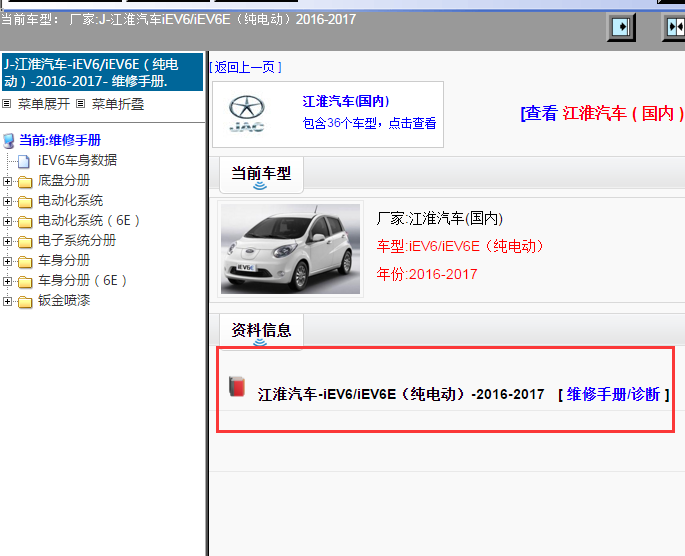The height and width of the screenshot is (556, 685).
Task: Select 底盘分册 in the tree
Action: click(64, 180)
